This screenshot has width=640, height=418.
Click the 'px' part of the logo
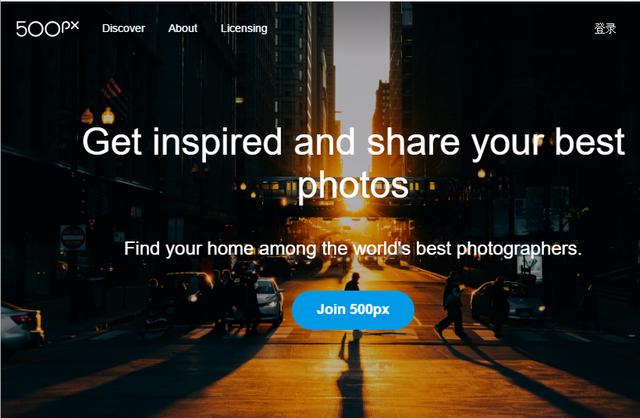click(x=70, y=27)
